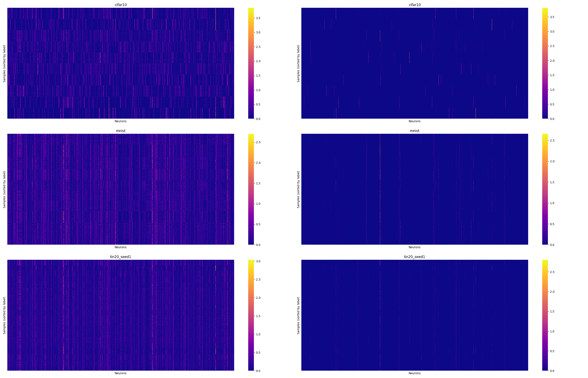
Task: Click the 2.5 tick on right tin20_seed1 colorbar
Action: click(552, 272)
